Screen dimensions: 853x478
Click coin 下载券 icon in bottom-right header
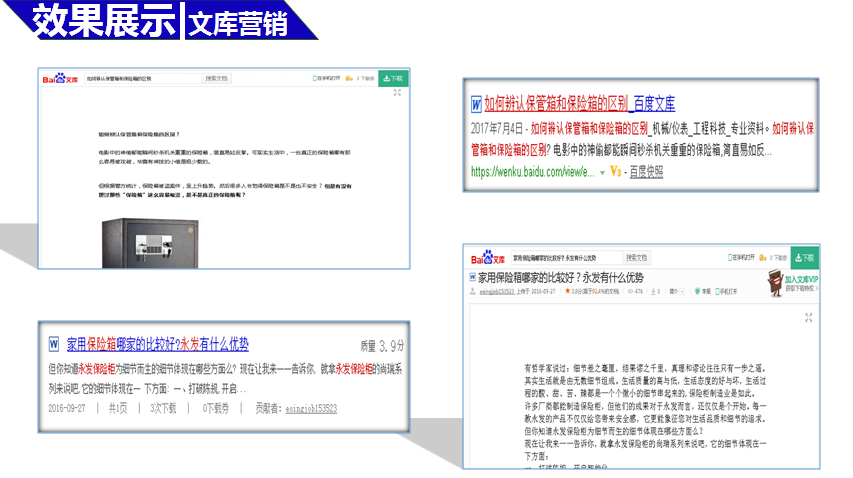coord(763,258)
